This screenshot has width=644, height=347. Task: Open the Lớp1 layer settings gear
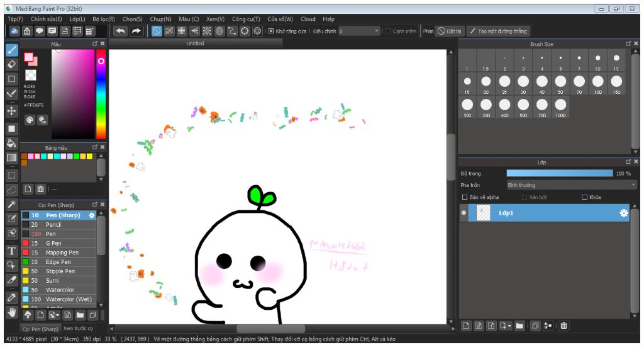623,213
